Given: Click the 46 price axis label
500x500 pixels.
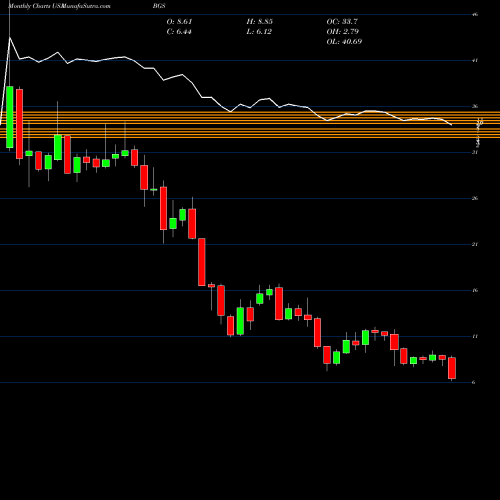Looking at the screenshot, I should tap(475, 14).
